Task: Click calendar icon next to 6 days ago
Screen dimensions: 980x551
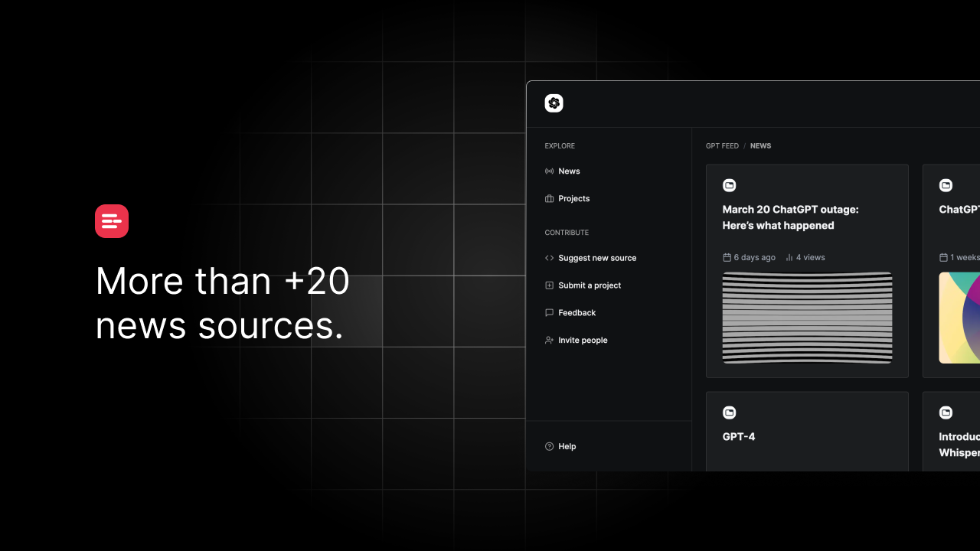Action: [x=727, y=258]
